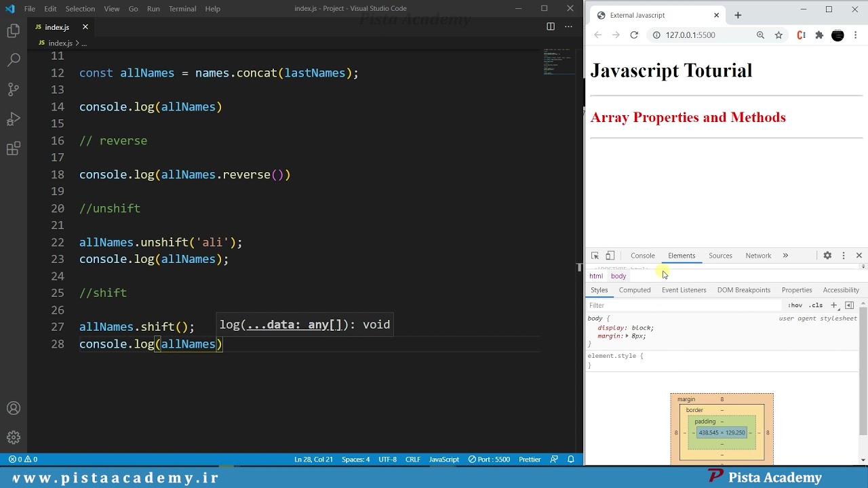Click the zoom magnifier in address bar

[760, 35]
